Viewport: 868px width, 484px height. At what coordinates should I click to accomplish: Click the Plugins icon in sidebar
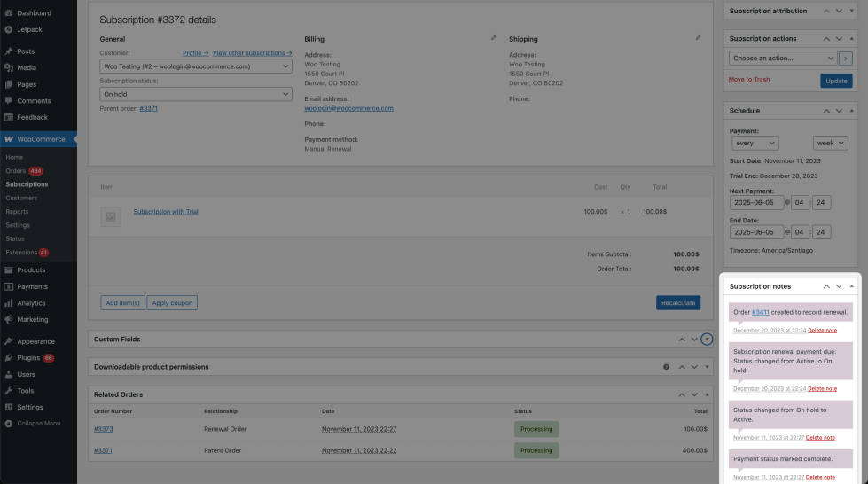click(x=8, y=358)
